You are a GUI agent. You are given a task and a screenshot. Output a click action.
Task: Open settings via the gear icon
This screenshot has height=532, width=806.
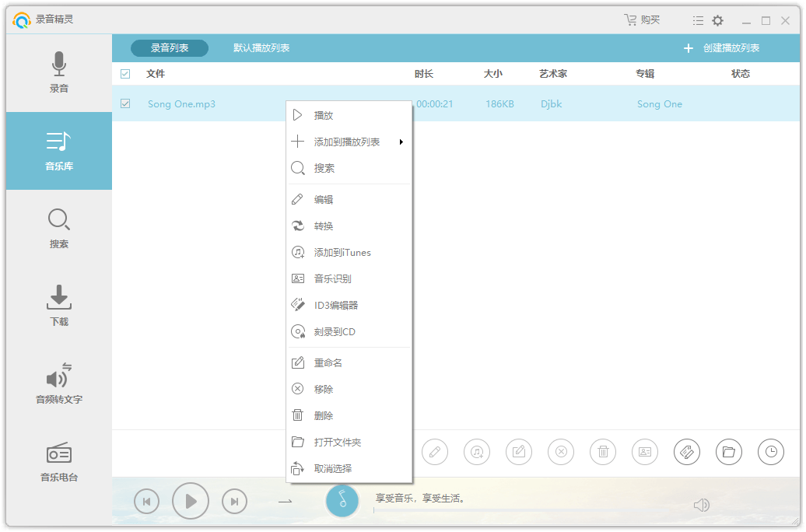717,20
